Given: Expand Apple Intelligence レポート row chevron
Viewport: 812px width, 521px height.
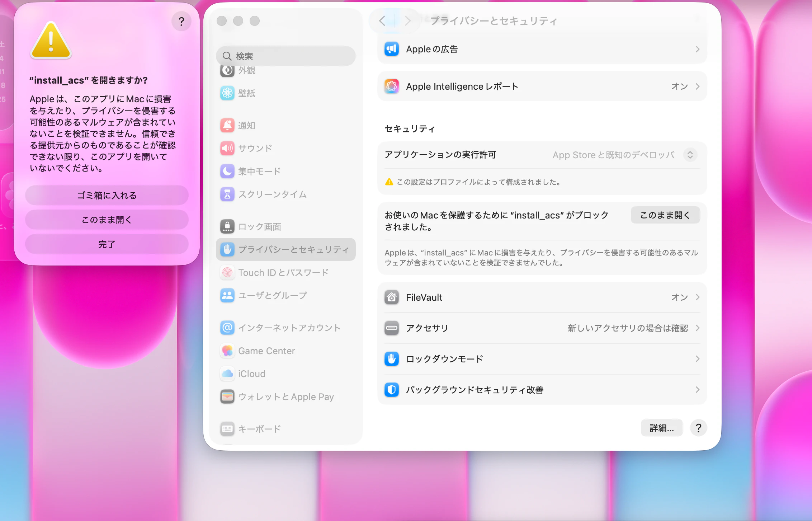Looking at the screenshot, I should click(697, 86).
